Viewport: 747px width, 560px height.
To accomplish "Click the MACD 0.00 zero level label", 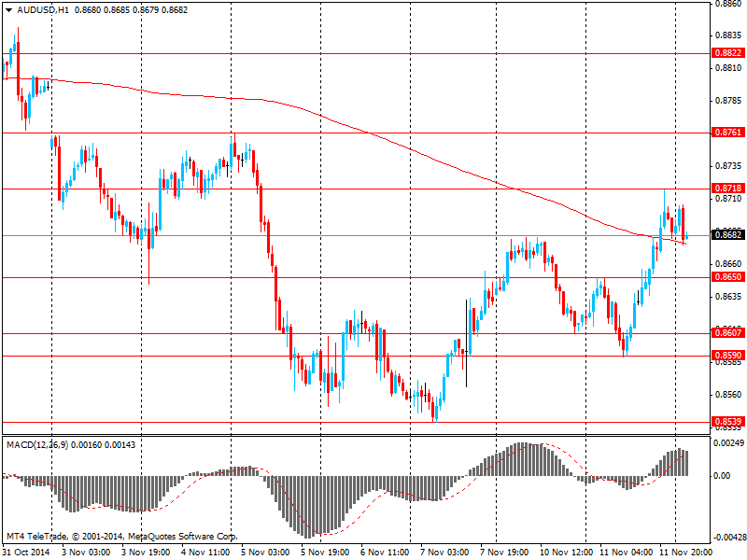I will pos(723,476).
